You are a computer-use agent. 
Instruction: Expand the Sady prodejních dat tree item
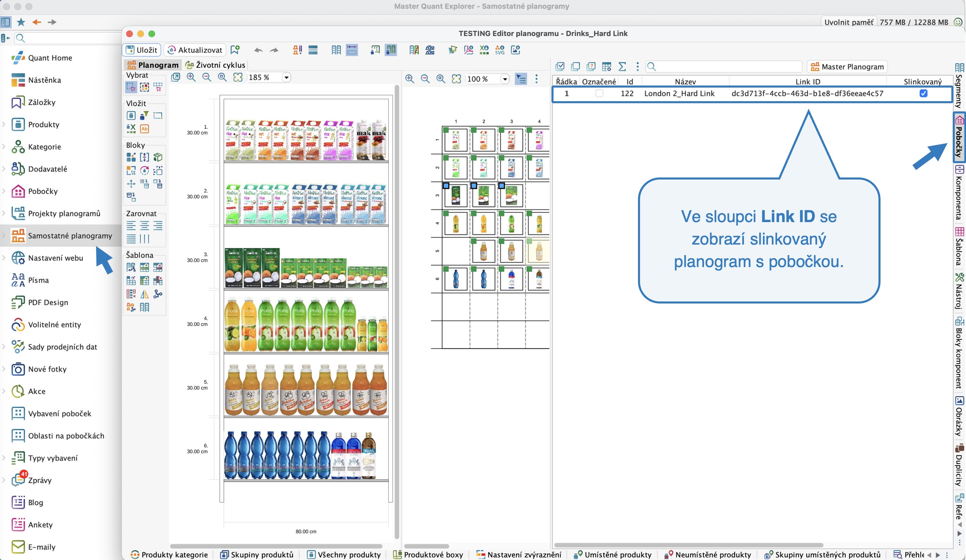4,346
